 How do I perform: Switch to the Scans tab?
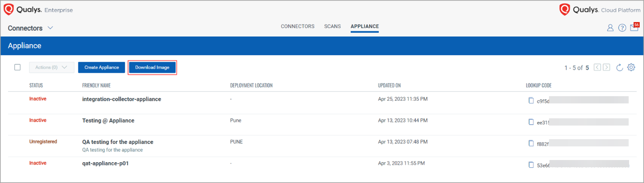pyautogui.click(x=332, y=26)
